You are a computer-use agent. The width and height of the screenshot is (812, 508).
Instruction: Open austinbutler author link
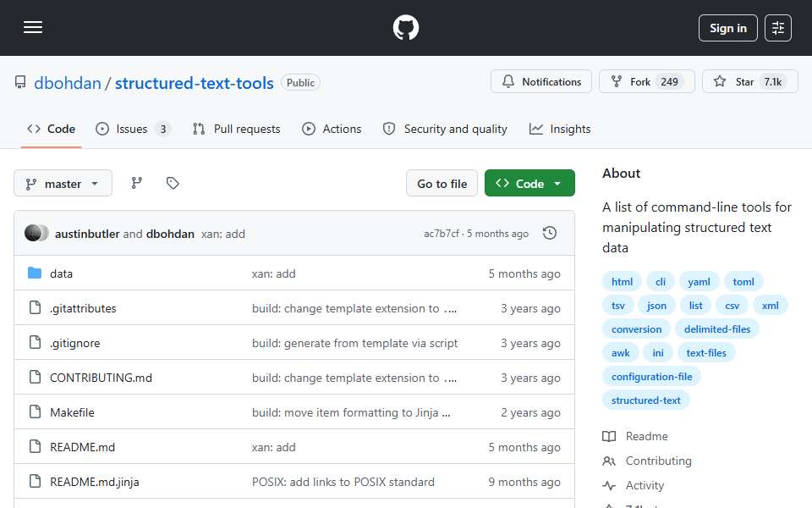click(x=87, y=235)
